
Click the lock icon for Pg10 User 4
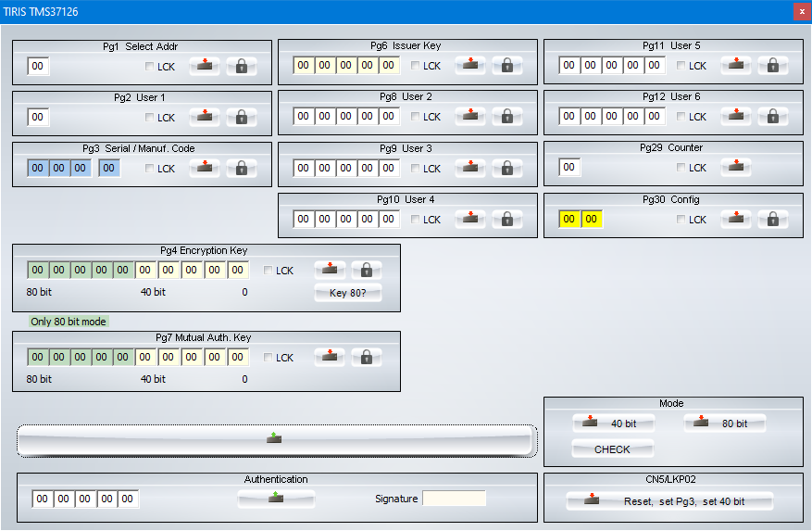pos(507,219)
